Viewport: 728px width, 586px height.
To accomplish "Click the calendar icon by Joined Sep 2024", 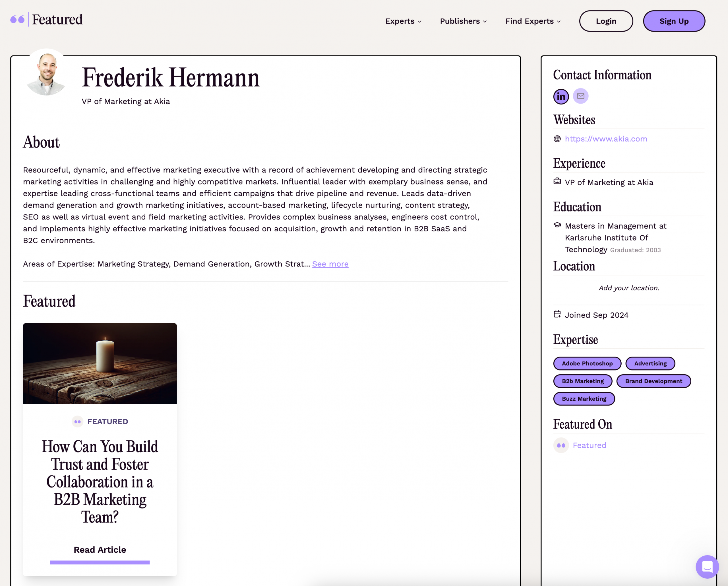I will tap(557, 314).
